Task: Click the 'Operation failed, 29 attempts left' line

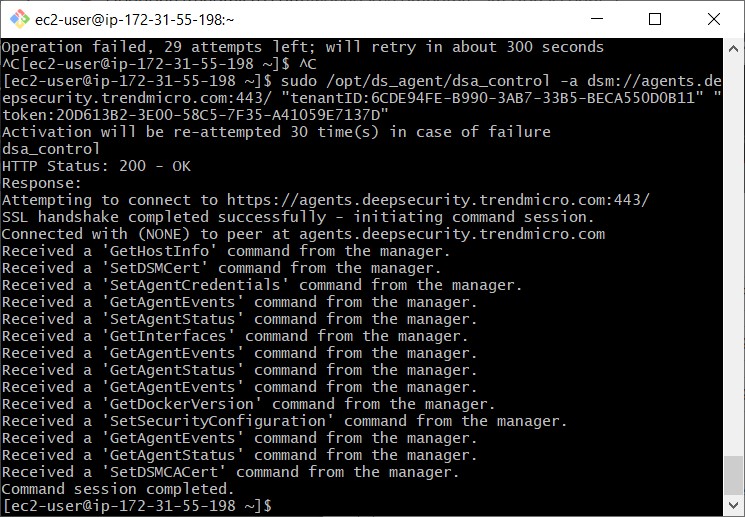Action: click(x=303, y=47)
